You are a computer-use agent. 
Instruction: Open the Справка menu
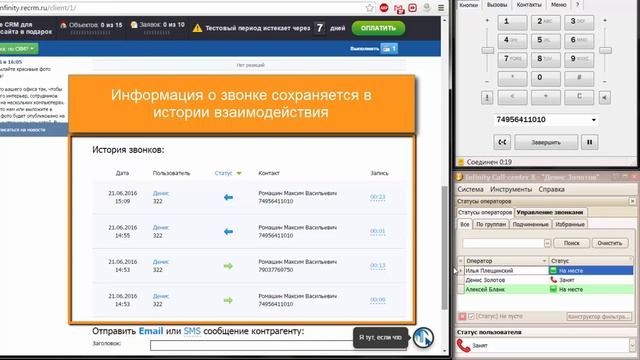[x=551, y=189]
